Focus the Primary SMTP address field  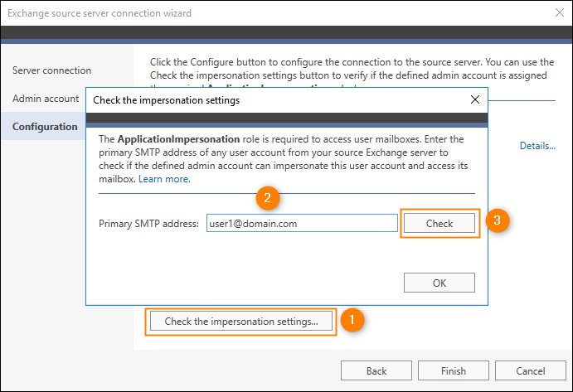point(302,223)
